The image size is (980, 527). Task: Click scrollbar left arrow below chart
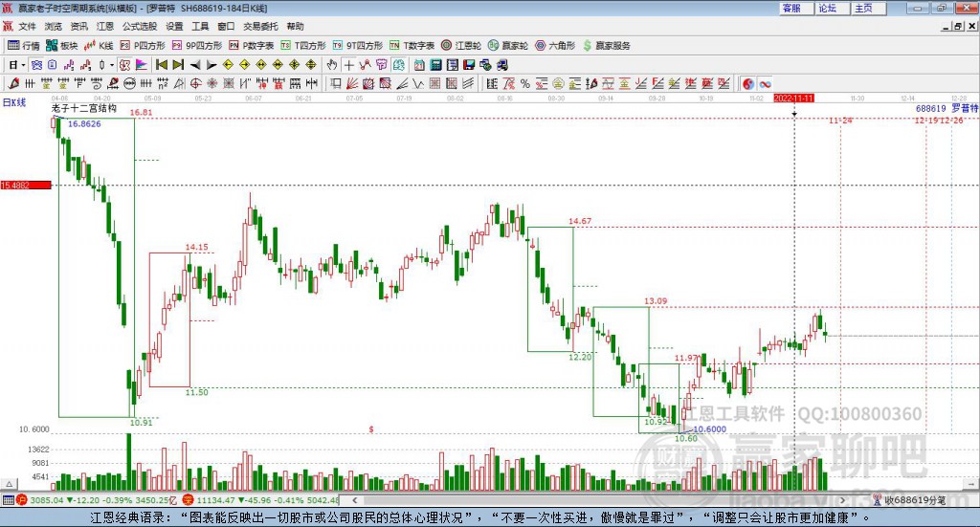[354, 500]
